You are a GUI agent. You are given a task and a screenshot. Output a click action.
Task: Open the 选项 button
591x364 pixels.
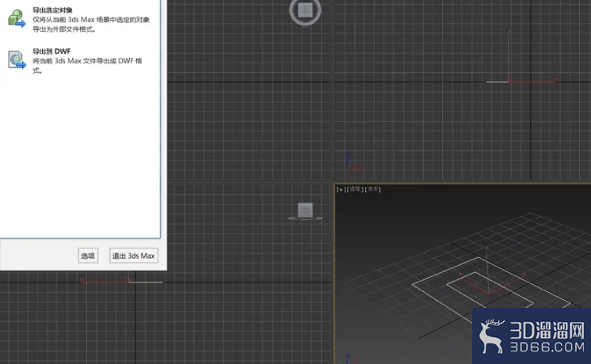[88, 256]
